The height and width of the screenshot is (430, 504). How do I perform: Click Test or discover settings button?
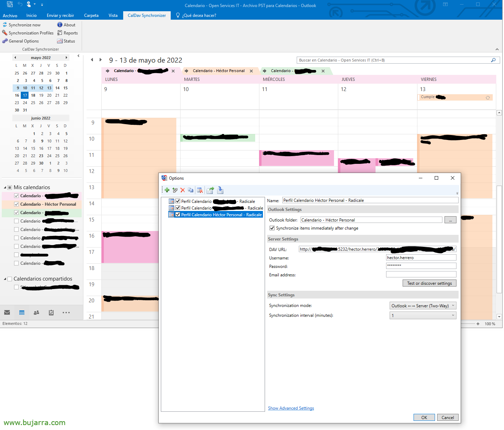coord(429,283)
